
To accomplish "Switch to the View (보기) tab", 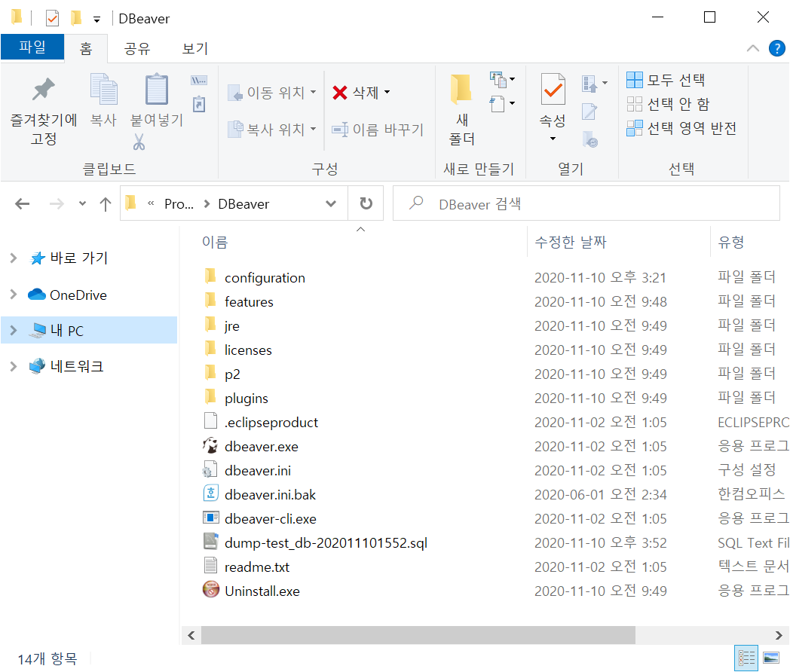I will [195, 48].
